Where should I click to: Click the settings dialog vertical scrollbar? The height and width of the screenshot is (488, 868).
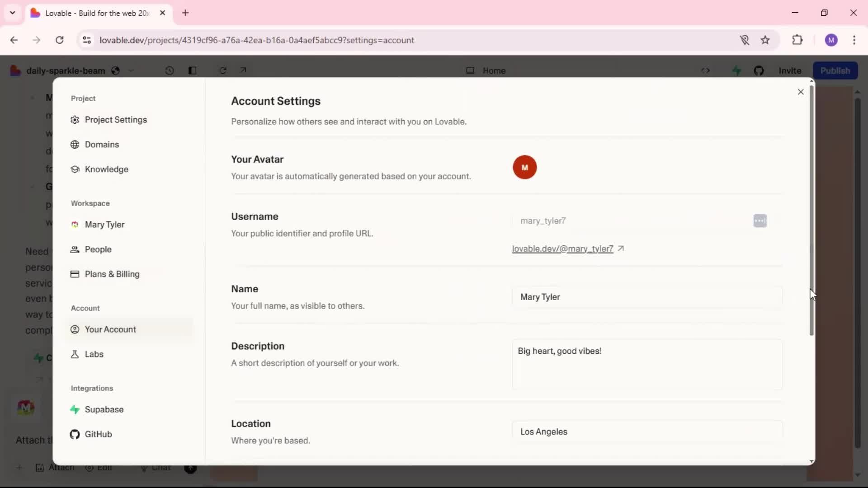[811, 210]
